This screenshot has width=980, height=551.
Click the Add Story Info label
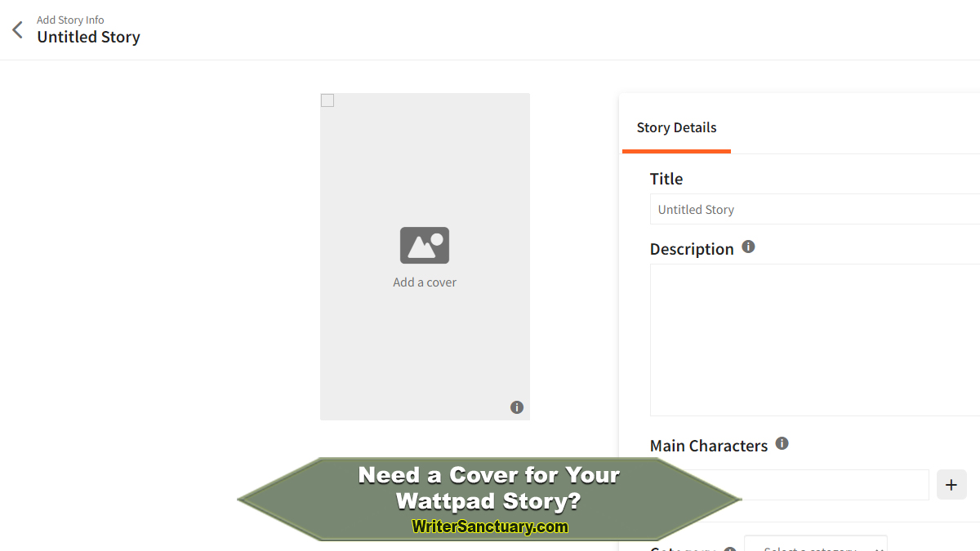pyautogui.click(x=70, y=20)
